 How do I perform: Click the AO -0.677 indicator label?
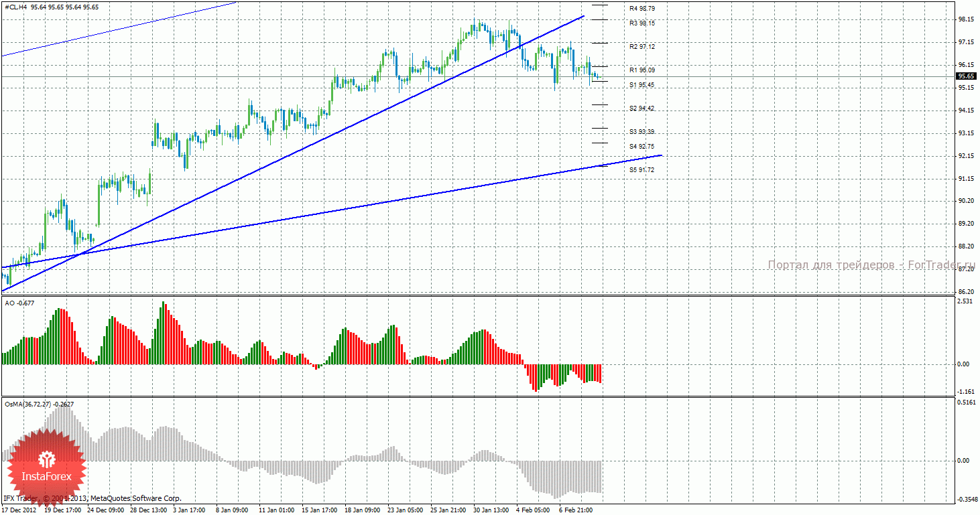[19, 303]
